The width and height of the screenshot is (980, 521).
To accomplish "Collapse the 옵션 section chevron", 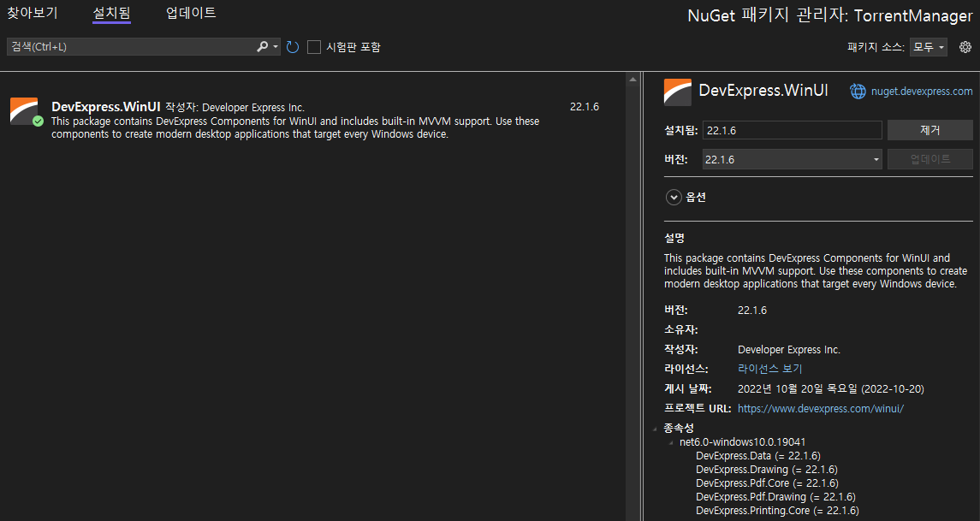I will [674, 197].
